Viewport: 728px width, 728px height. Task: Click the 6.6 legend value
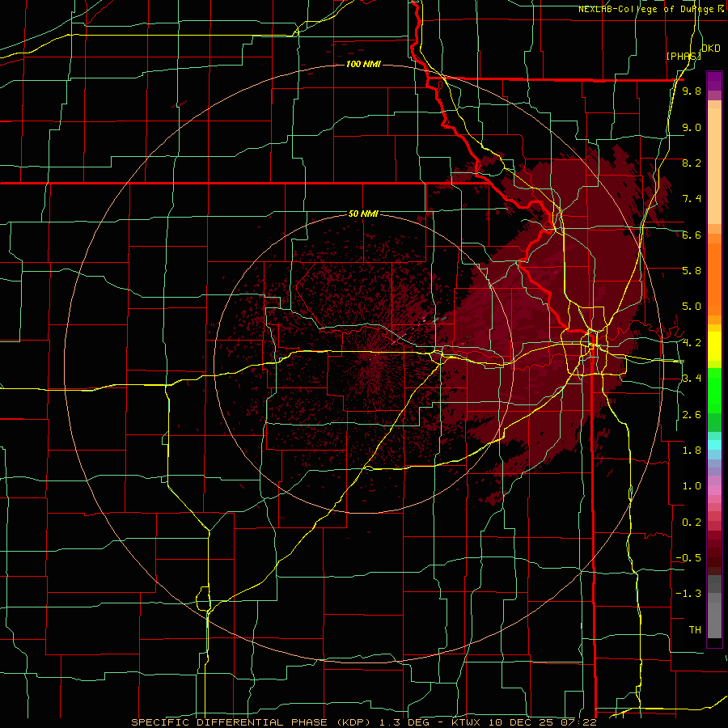[692, 235]
